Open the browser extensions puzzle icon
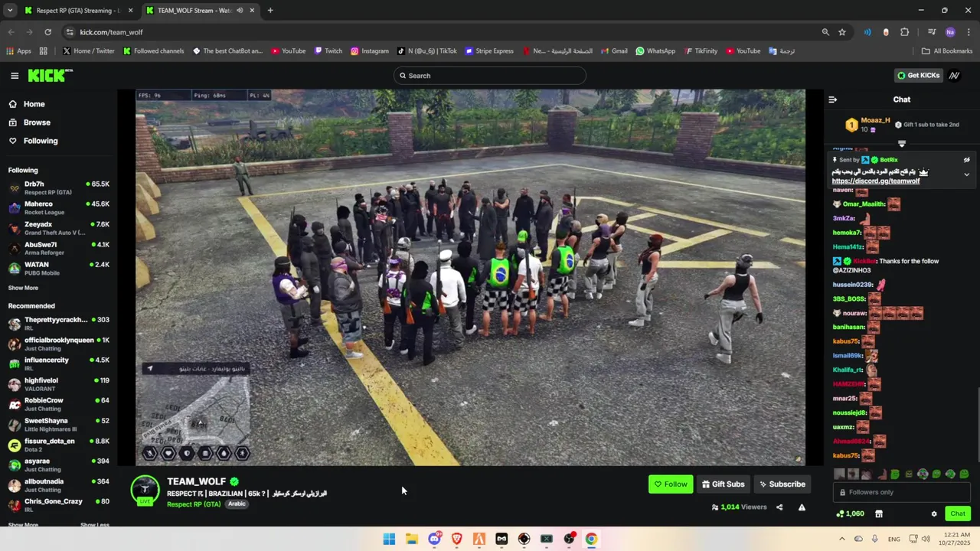 pos(905,32)
